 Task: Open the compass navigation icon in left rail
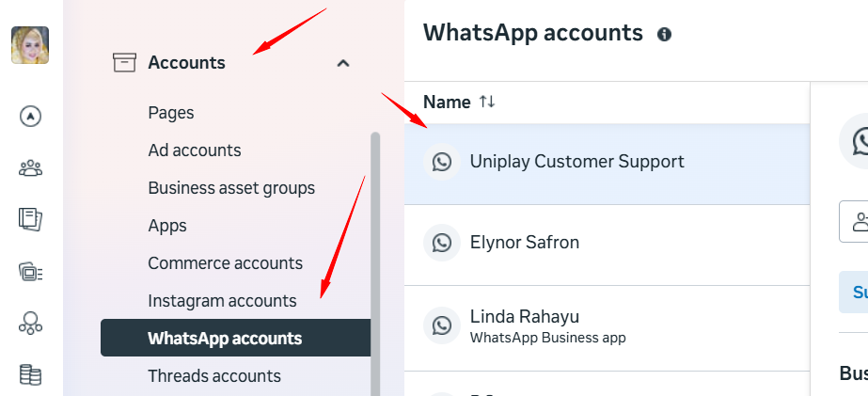click(x=30, y=117)
